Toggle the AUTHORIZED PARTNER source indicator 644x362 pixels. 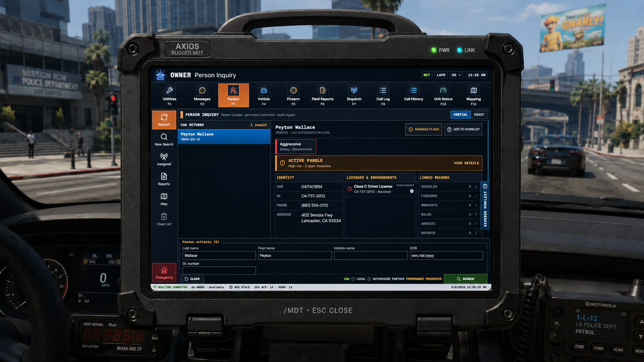[x=369, y=279]
